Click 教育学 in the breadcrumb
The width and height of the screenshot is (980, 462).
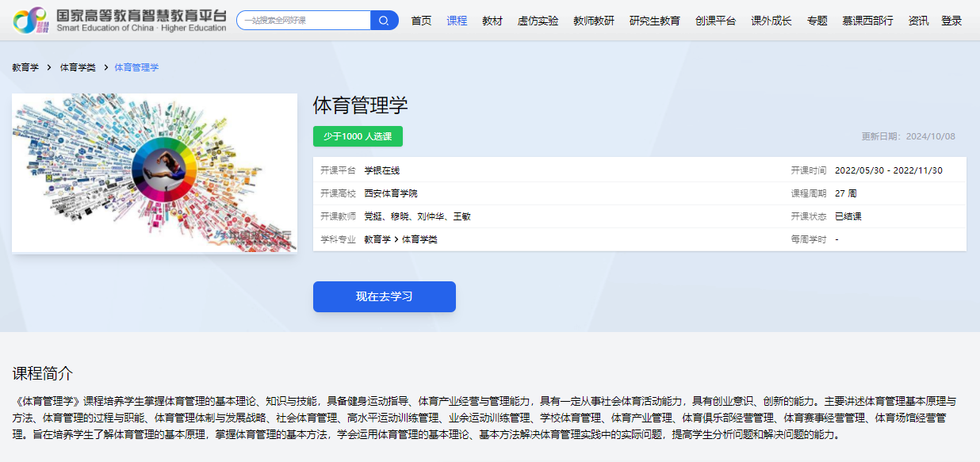[x=25, y=67]
